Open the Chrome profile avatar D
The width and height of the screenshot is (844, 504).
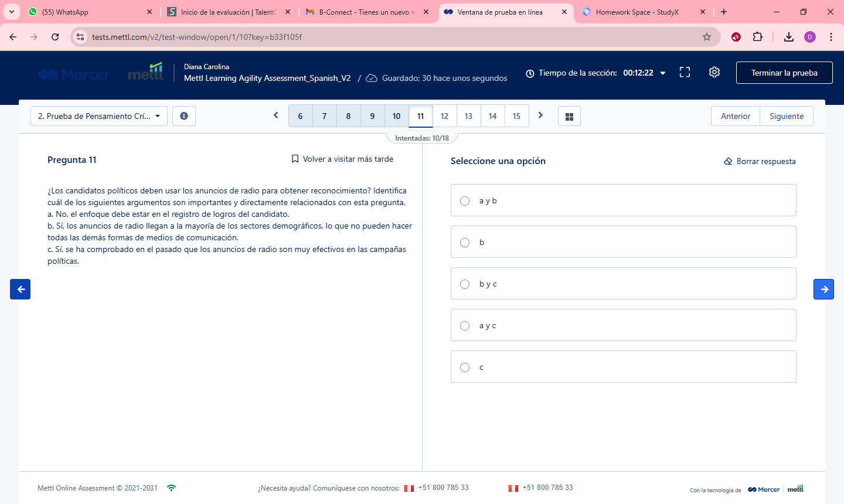coord(810,37)
